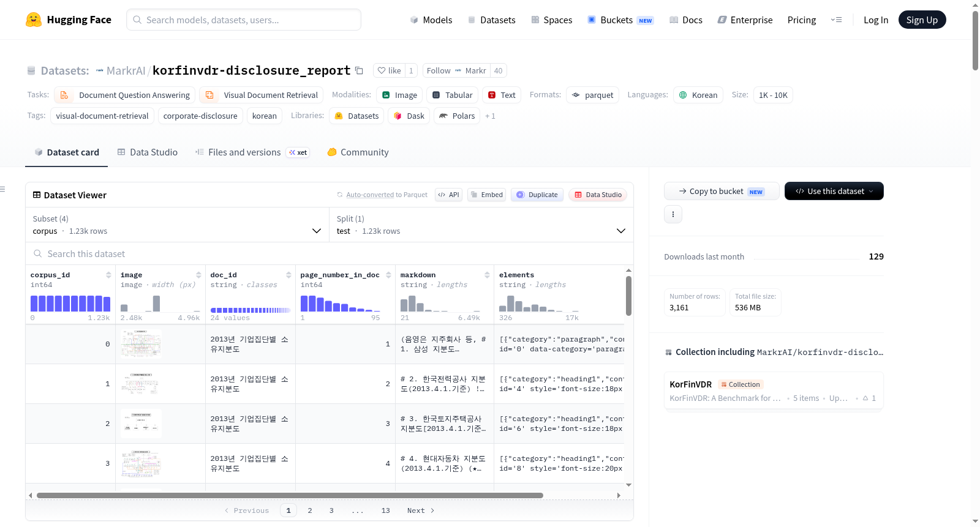Click the vertical table scrollbar thumb
This screenshot has height=527, width=980.
click(628, 296)
